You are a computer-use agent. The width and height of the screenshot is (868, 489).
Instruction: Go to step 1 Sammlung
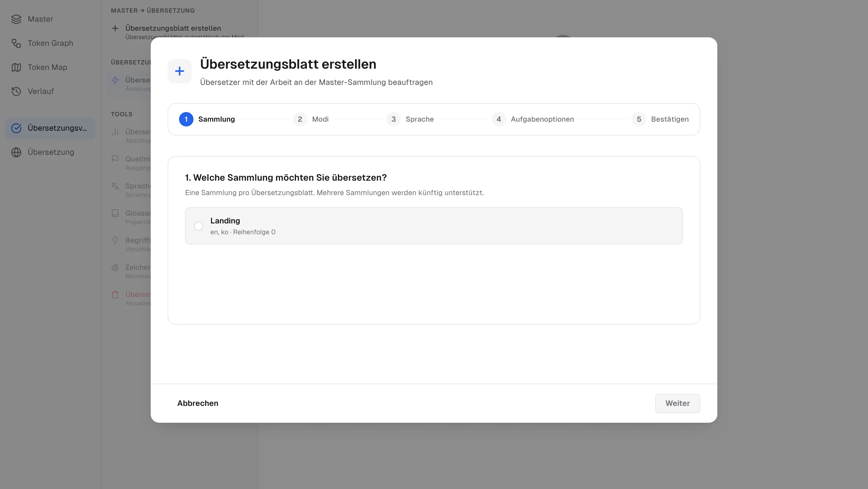coord(207,119)
